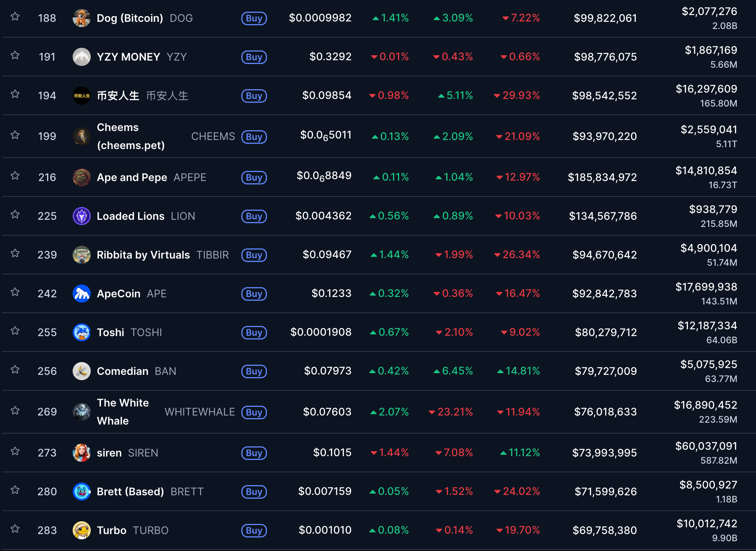Select the Brett (Based) icon
The width and height of the screenshot is (756, 551).
coord(81,491)
